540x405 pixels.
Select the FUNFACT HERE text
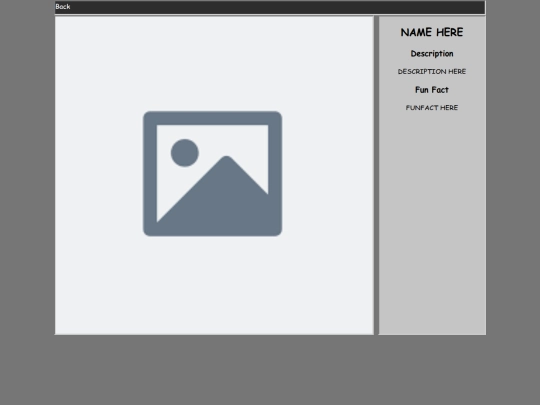point(432,108)
